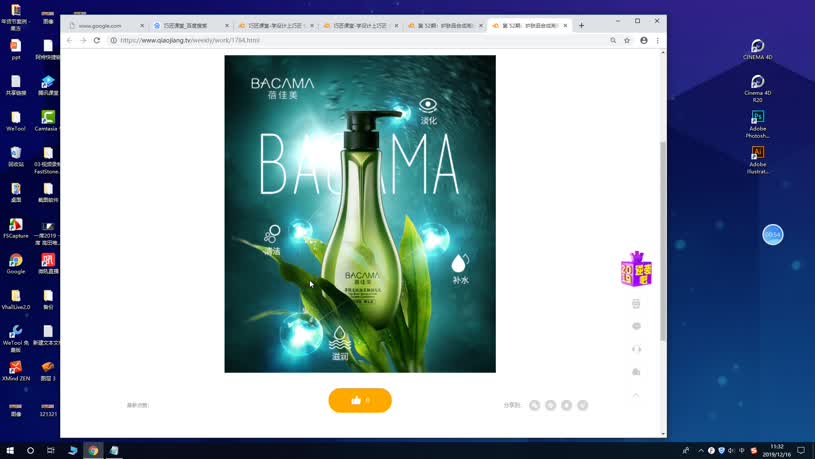
Task: Click the address bar URL field
Action: pyautogui.click(x=359, y=40)
